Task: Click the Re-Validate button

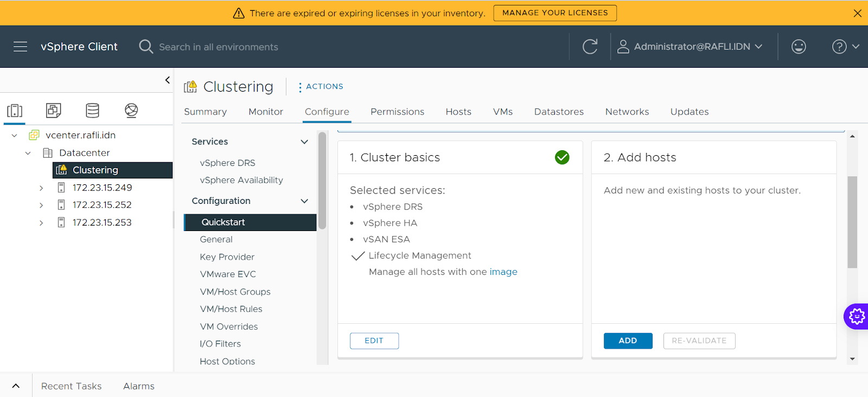Action: pyautogui.click(x=699, y=341)
